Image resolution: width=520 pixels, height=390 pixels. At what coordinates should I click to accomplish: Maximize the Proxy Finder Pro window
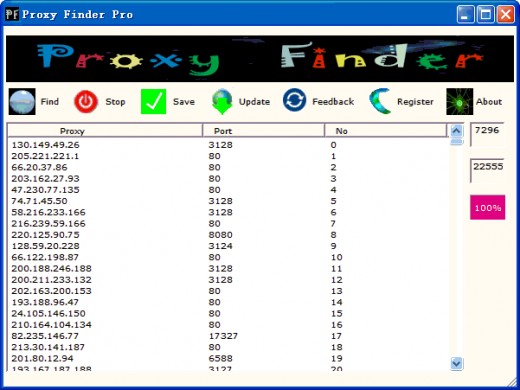(485, 14)
